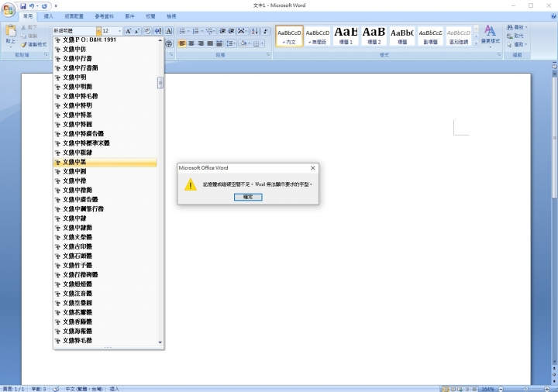Viewport: 558px width, 392px height.
Task: Shrink font size with small A button
Action: pos(136,31)
